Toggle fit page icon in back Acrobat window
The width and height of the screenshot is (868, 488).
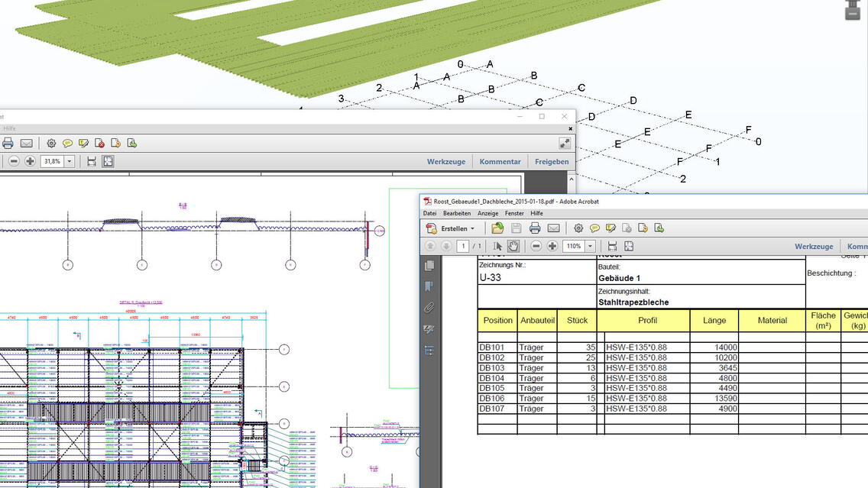point(108,162)
